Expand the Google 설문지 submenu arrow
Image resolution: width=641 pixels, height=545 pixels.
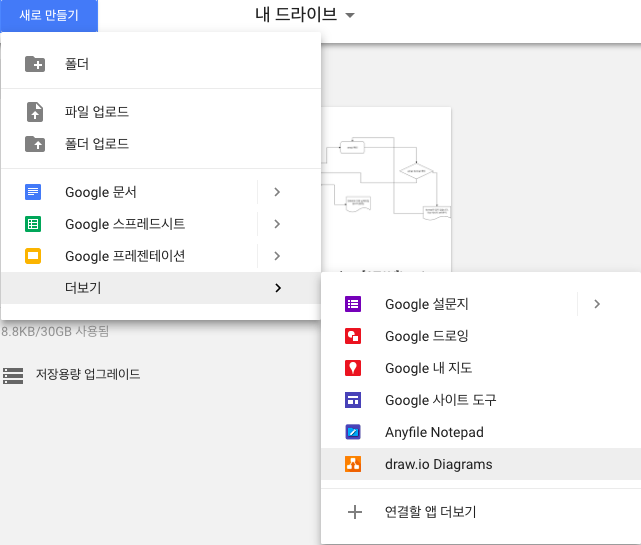click(597, 304)
